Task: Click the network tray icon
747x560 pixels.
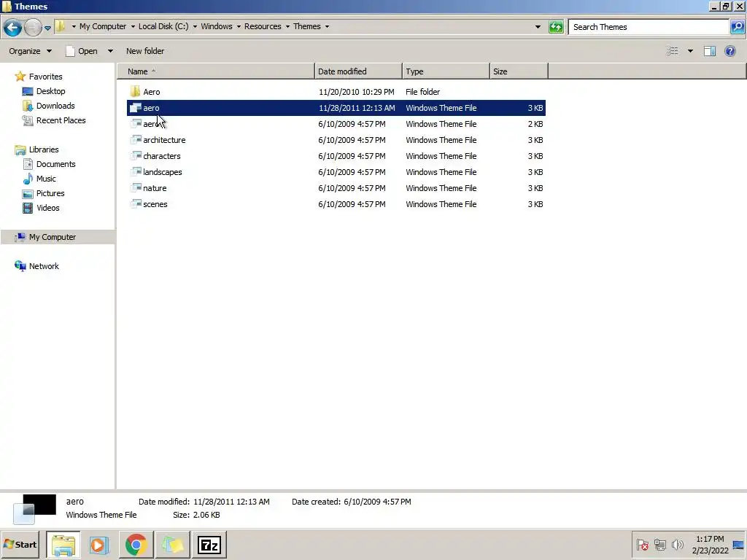Action: pyautogui.click(x=659, y=544)
